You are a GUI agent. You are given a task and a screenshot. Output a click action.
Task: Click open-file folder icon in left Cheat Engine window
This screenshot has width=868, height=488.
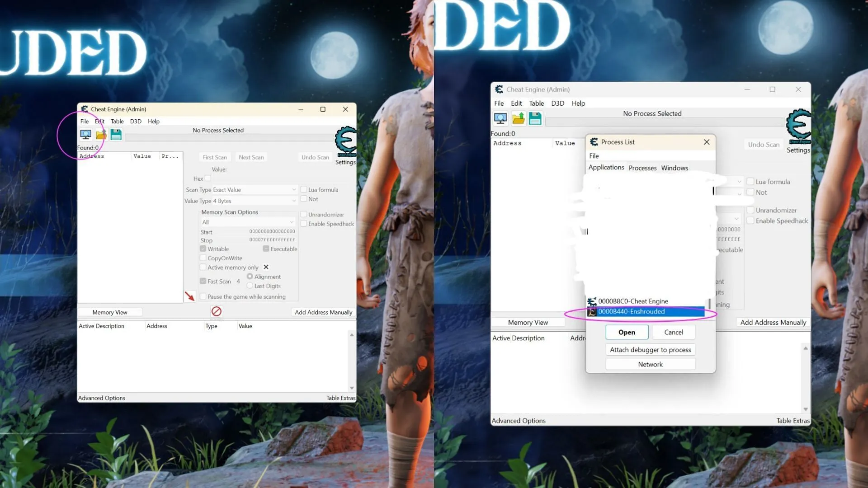101,134
